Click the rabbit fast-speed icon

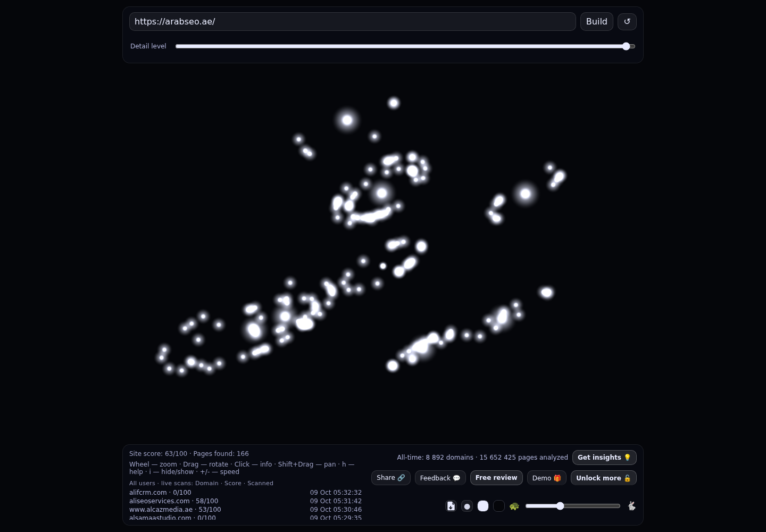tap(631, 506)
